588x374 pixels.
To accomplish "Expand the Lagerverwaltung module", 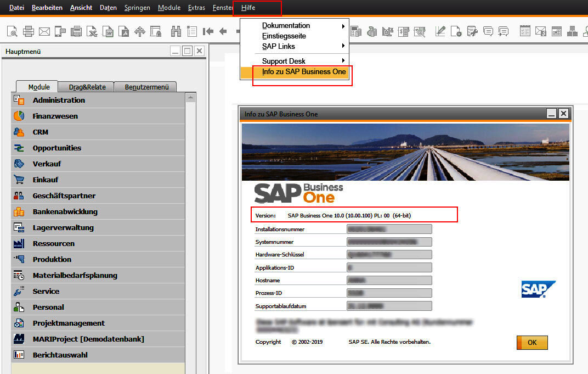I will [63, 228].
